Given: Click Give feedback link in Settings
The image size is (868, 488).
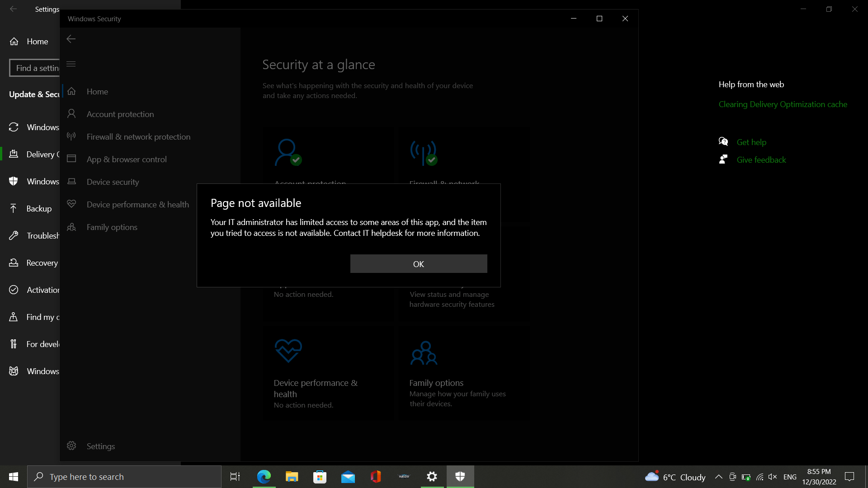Looking at the screenshot, I should (761, 160).
